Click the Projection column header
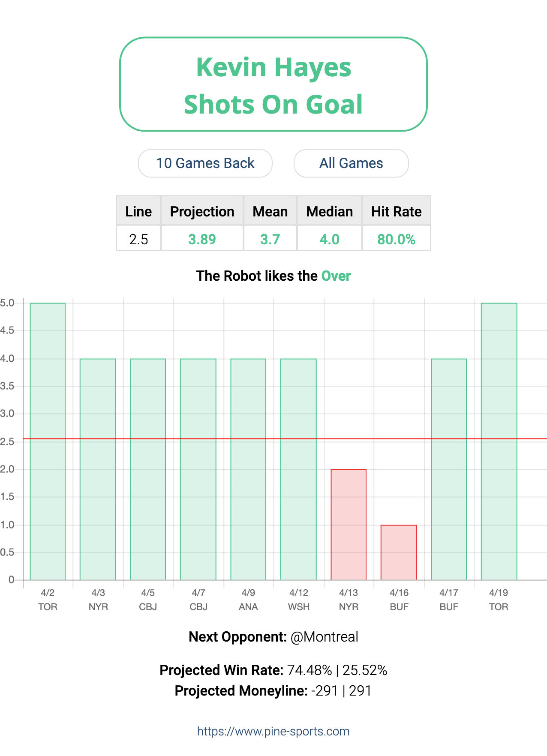The width and height of the screenshot is (547, 756). pos(202,211)
